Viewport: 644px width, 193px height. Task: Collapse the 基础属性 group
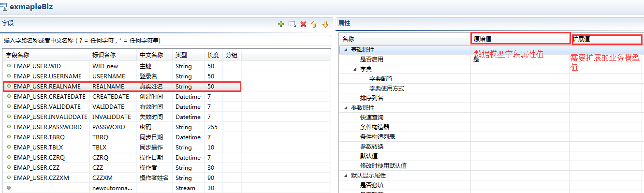(x=346, y=50)
